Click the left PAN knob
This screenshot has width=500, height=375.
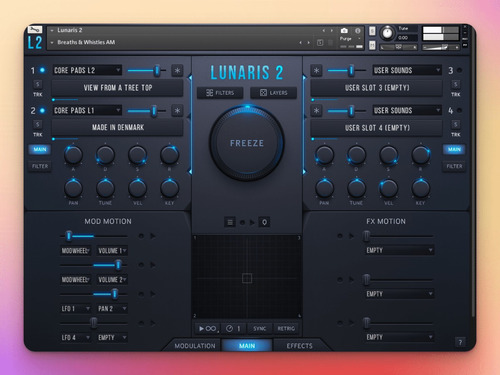click(73, 188)
